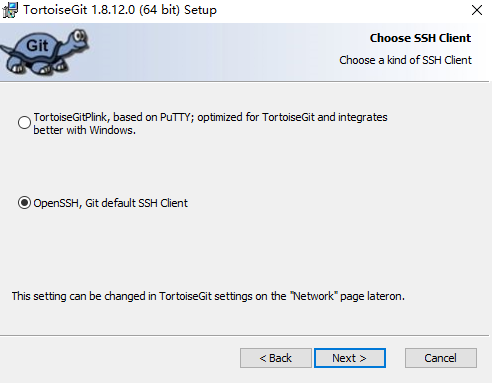This screenshot has height=383, width=492.
Task: Click the "better with Windows." label line
Action: click(x=85, y=130)
